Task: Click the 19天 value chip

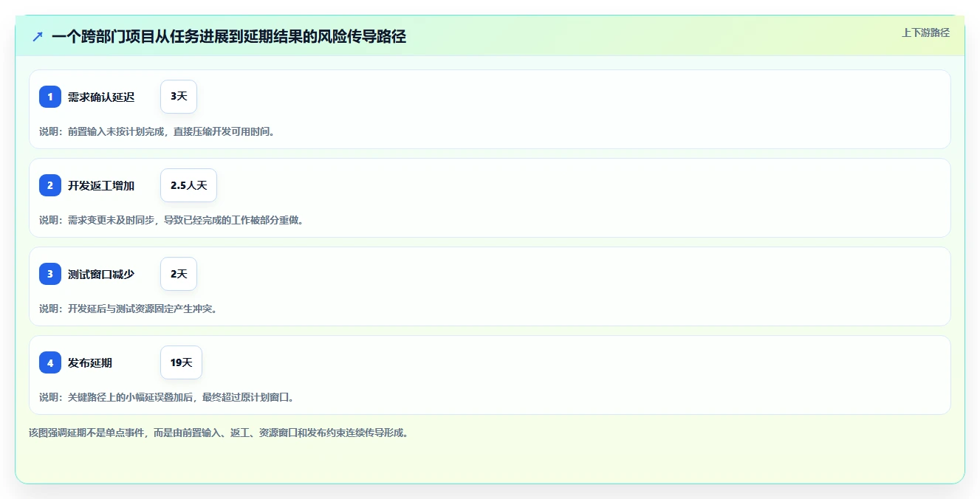Action: click(181, 362)
